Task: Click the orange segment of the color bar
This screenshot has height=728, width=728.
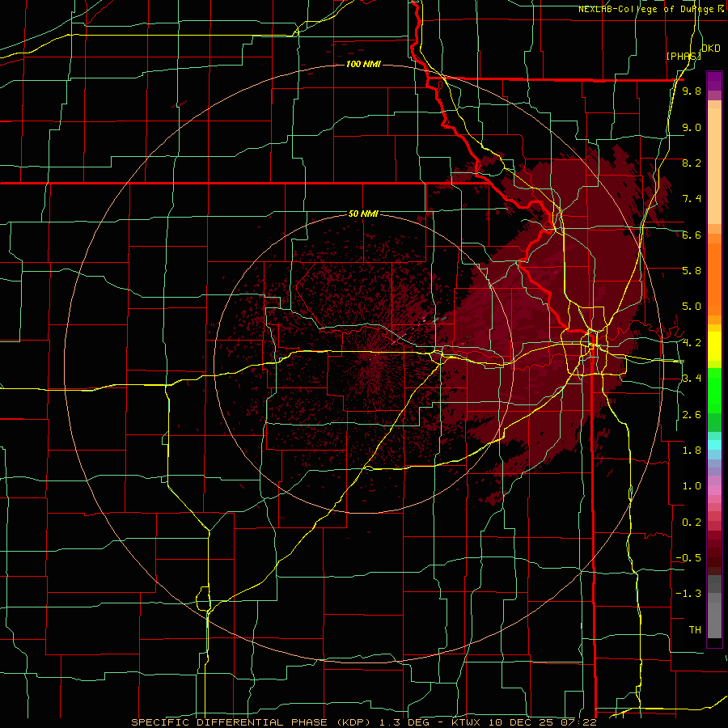Action: click(x=714, y=275)
